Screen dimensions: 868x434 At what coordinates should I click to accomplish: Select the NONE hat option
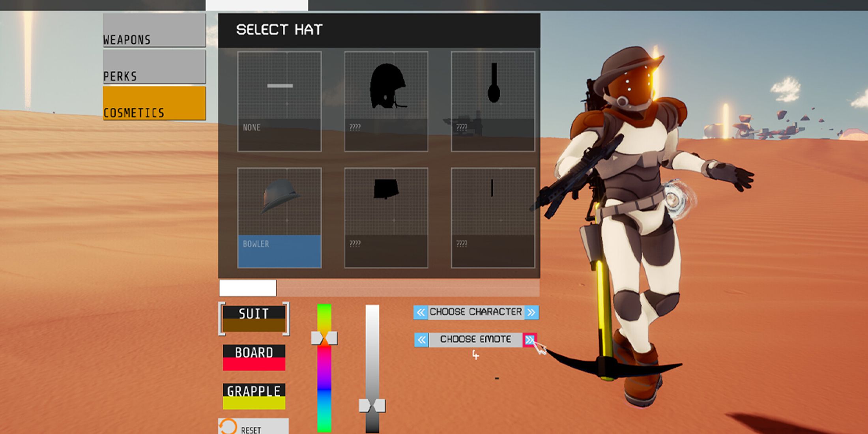point(279,101)
